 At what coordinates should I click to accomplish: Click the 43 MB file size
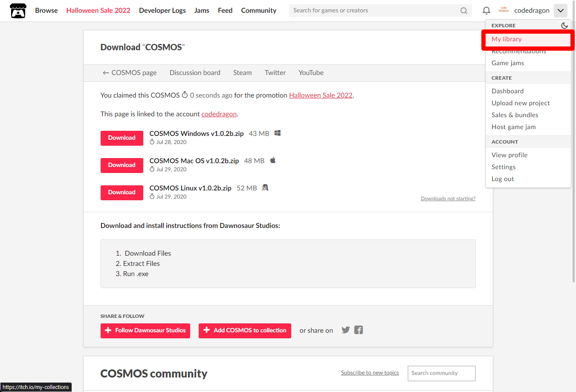259,134
